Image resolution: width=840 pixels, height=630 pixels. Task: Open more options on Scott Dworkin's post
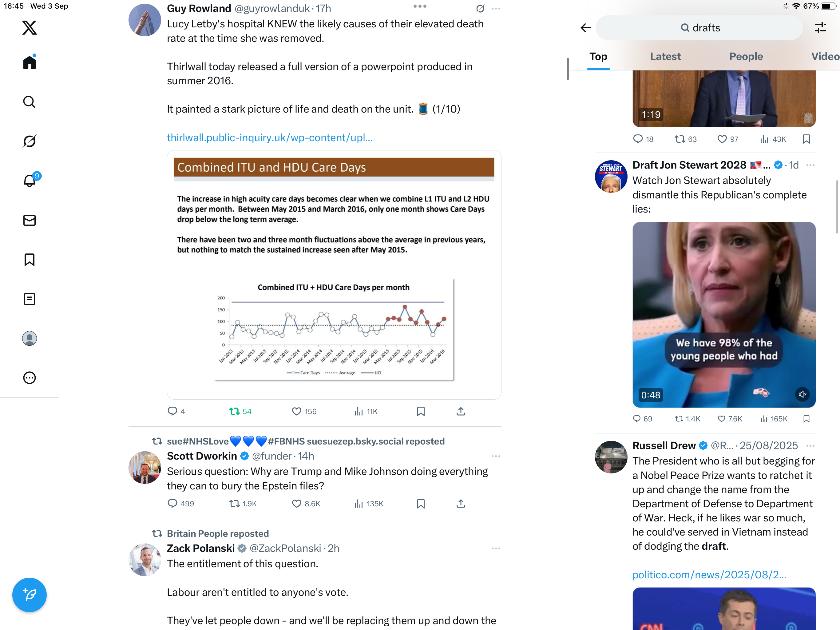496,456
